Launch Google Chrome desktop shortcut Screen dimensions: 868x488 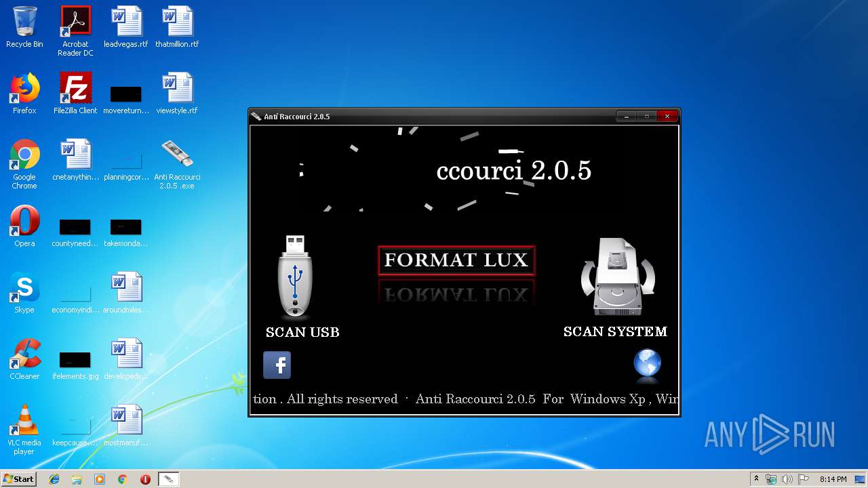pyautogui.click(x=24, y=164)
